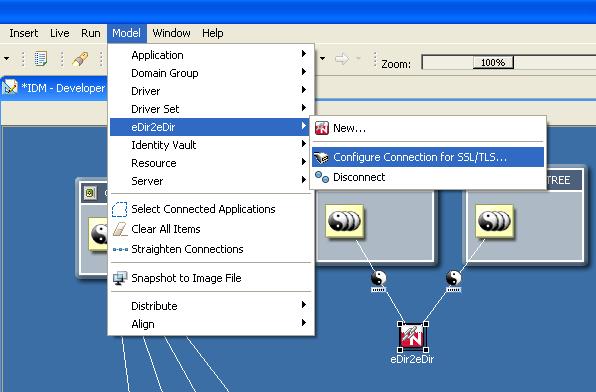
Task: Expand the Domain Group submenu
Action: [211, 73]
